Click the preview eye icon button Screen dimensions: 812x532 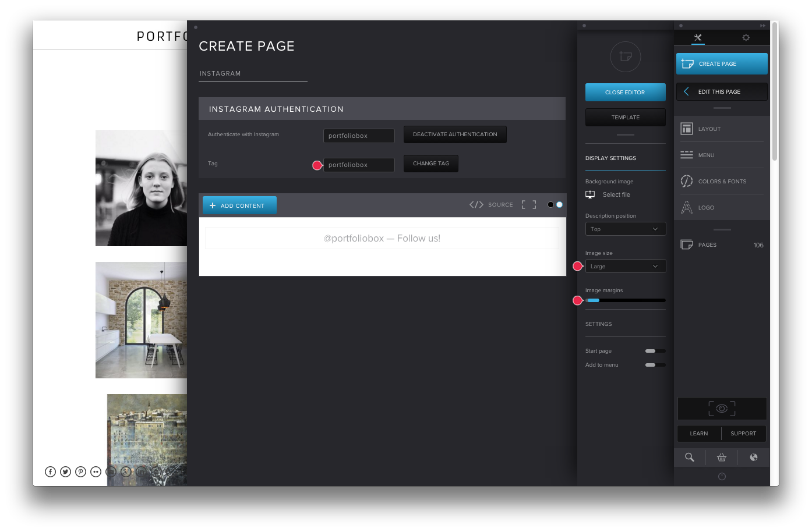tap(722, 409)
